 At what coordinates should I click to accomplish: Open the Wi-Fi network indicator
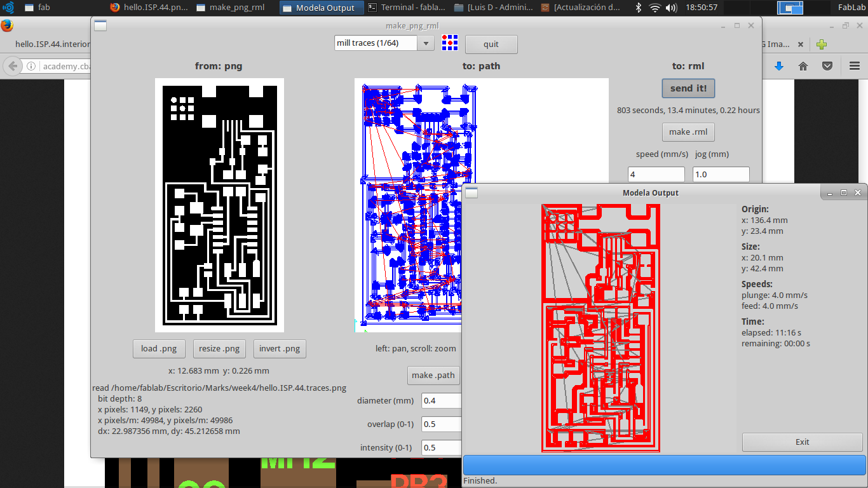tap(655, 8)
